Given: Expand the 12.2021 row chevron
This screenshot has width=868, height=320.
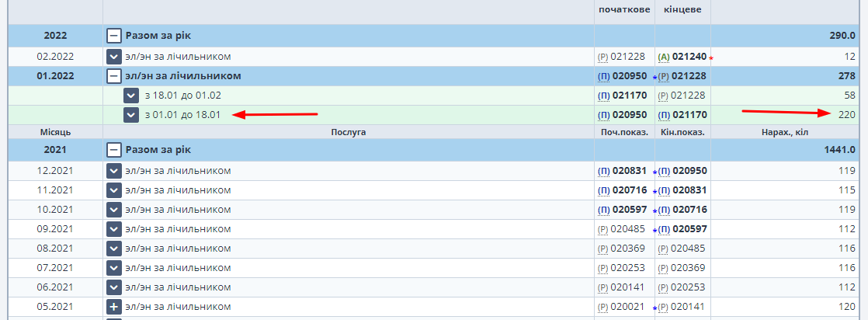Looking at the screenshot, I should [x=114, y=171].
